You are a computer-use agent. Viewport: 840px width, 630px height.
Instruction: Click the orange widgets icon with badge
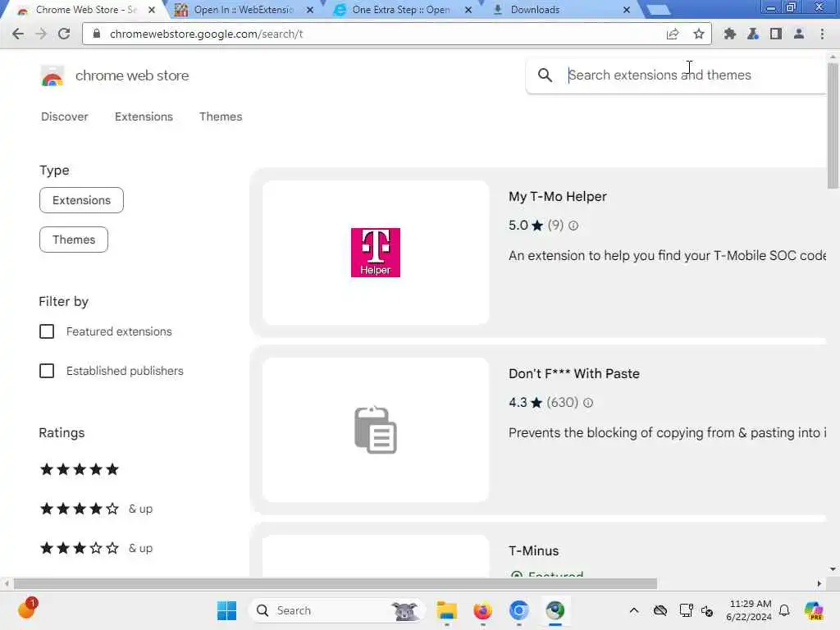coord(27,608)
